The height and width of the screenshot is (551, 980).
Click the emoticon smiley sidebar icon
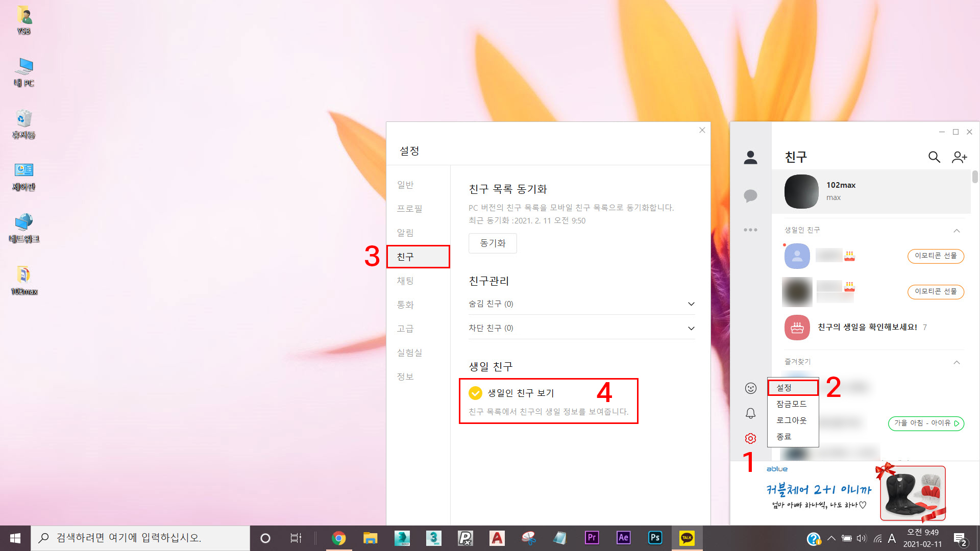pos(750,389)
